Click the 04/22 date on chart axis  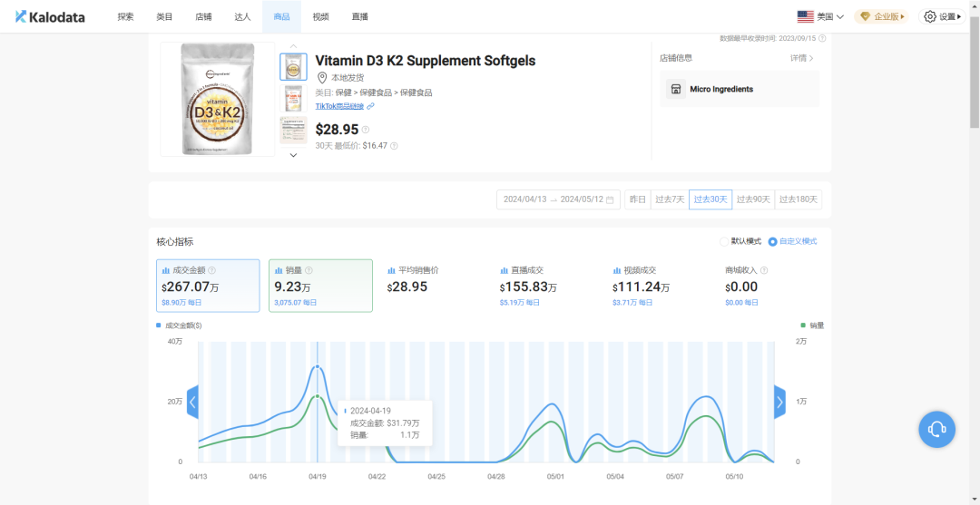point(377,476)
